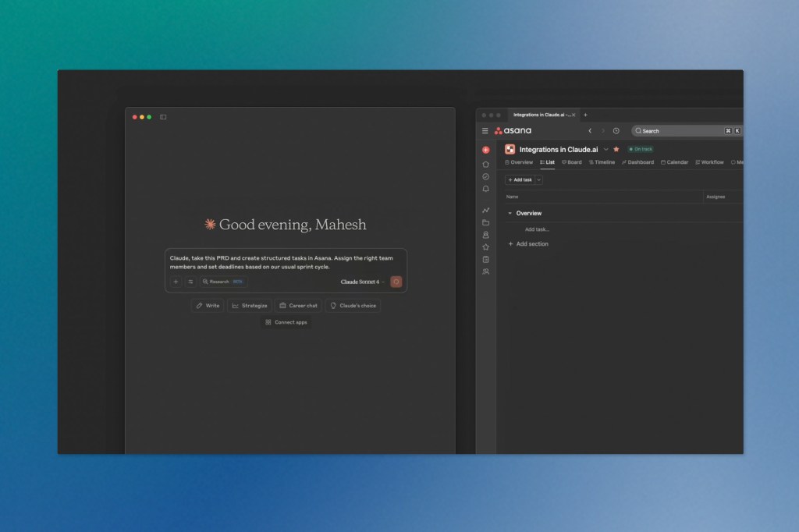Screen dimensions: 799x532
Task: Toggle the Research beta mode in Claude
Action: pyautogui.click(x=223, y=282)
